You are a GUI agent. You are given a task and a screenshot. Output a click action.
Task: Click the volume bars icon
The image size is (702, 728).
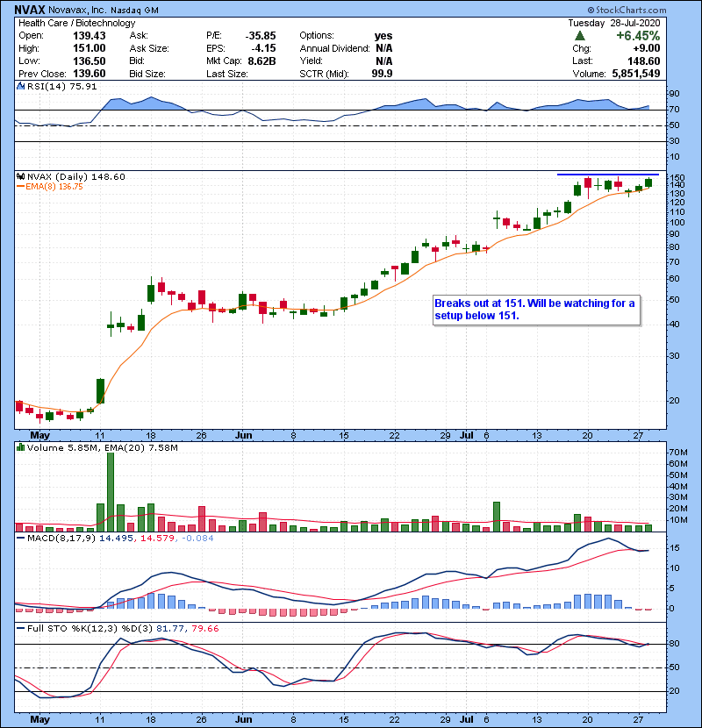tap(20, 447)
